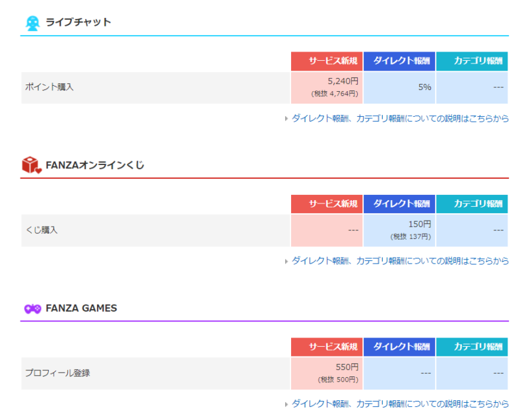Select サービス新規 header in ライブチャット table
The width and height of the screenshot is (528, 420).
[x=327, y=61]
